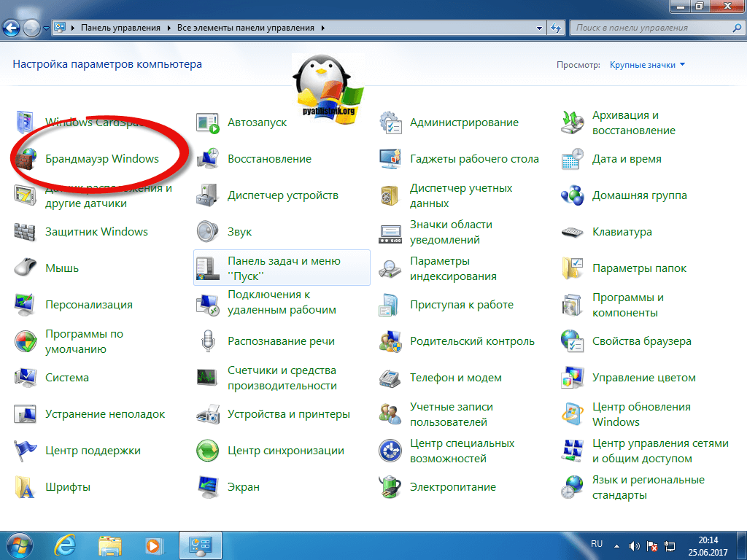Open Internet Explorer from the taskbar
Image resolution: width=747 pixels, height=560 pixels.
[67, 545]
